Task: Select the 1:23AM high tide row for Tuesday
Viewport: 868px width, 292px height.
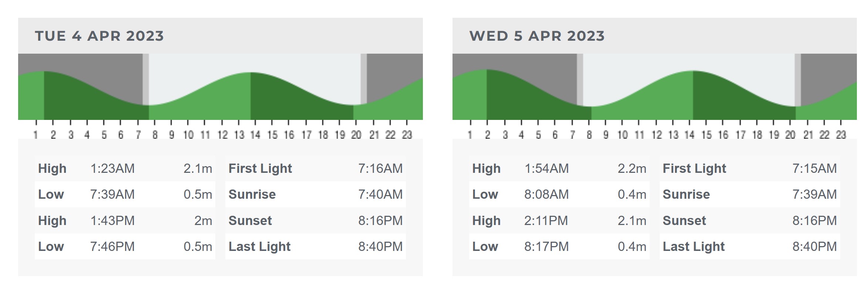Action: pos(125,168)
